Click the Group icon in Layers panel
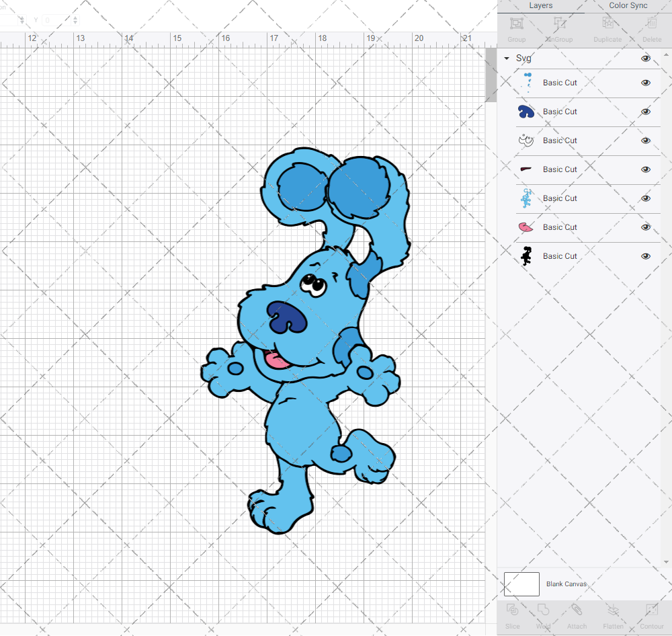Image resolution: width=672 pixels, height=636 pixels. [516, 23]
